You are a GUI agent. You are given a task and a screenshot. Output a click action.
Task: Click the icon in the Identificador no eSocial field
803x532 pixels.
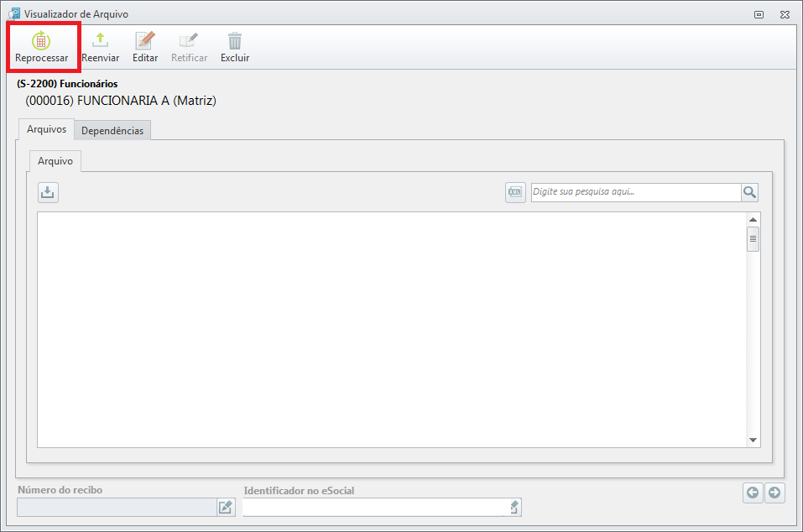coord(514,508)
